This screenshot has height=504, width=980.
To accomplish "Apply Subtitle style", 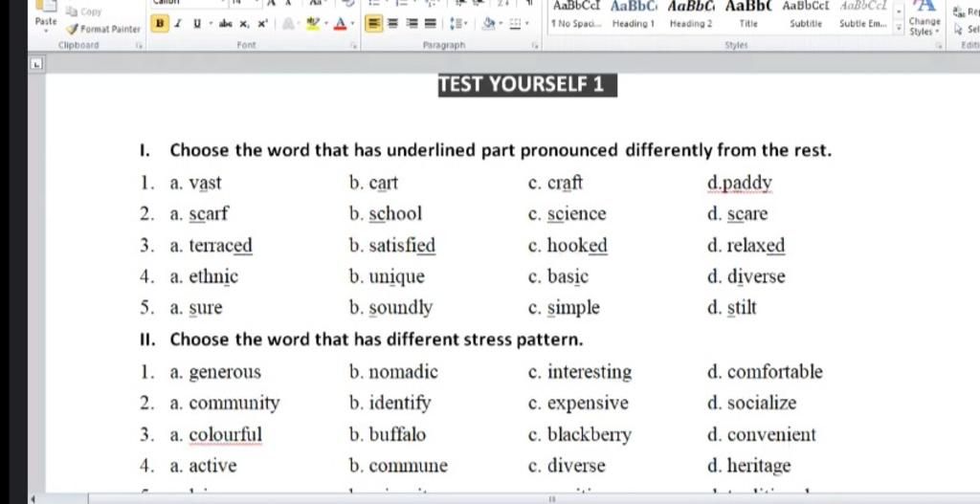I will pyautogui.click(x=806, y=15).
